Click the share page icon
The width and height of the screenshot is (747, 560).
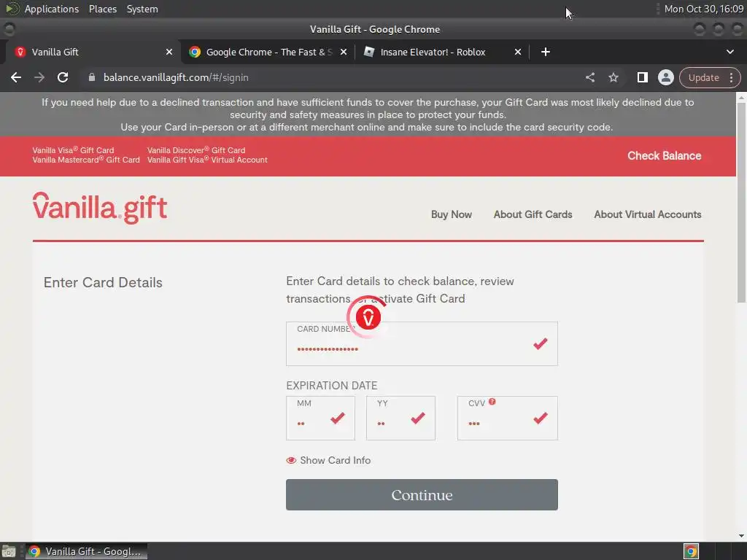[590, 77]
